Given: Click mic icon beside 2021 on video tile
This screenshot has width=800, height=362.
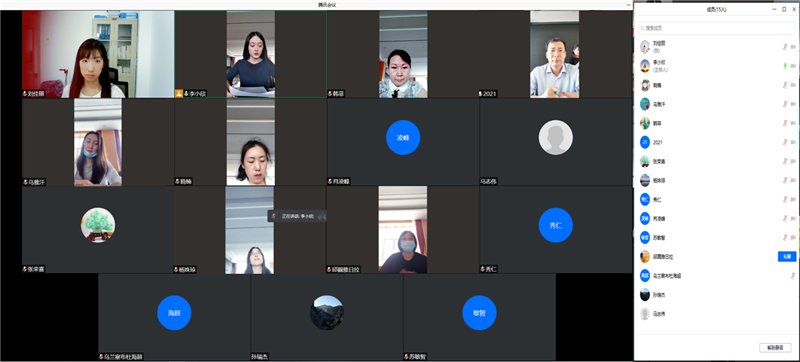Looking at the screenshot, I should pos(481,94).
